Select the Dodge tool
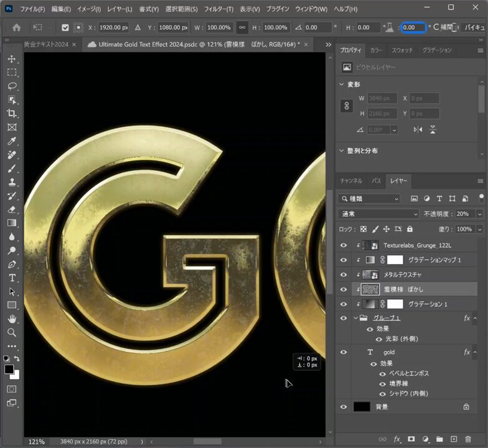The width and height of the screenshot is (488, 448). point(12,250)
